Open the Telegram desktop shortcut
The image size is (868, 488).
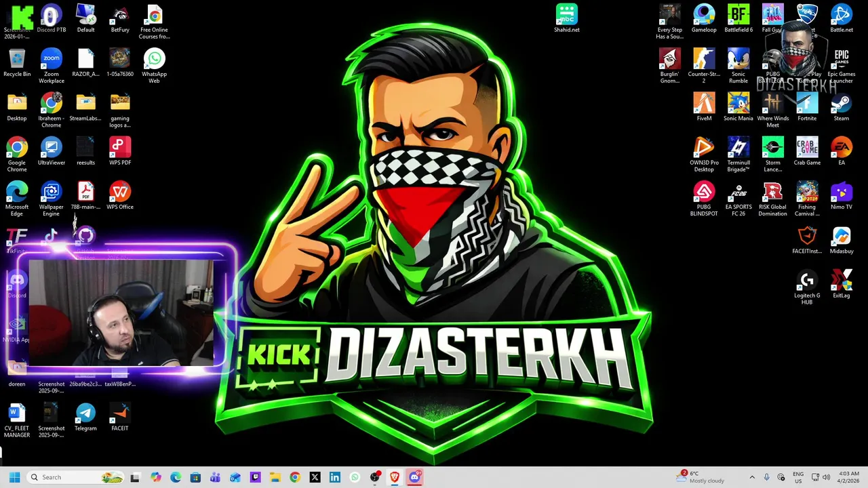85,417
